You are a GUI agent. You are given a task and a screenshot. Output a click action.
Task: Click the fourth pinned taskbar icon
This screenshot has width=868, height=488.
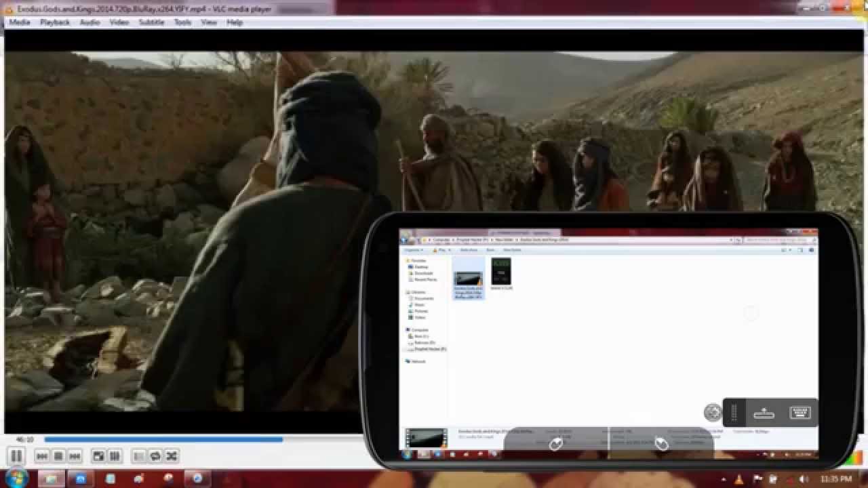coord(139,479)
